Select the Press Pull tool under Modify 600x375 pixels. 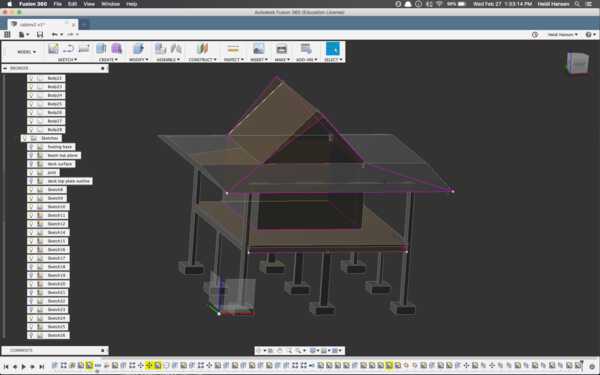138,49
